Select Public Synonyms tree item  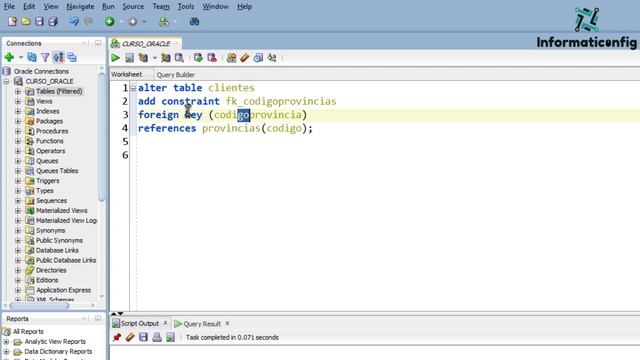(x=59, y=240)
